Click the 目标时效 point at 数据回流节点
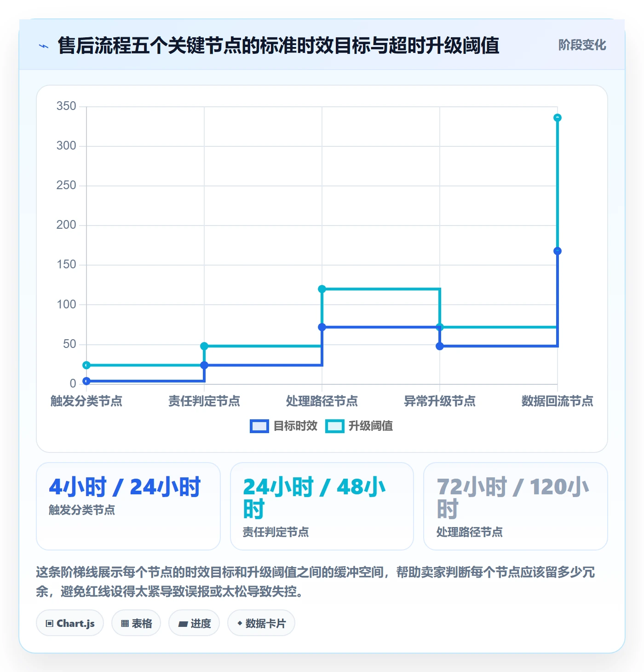644x672 pixels. [x=558, y=251]
